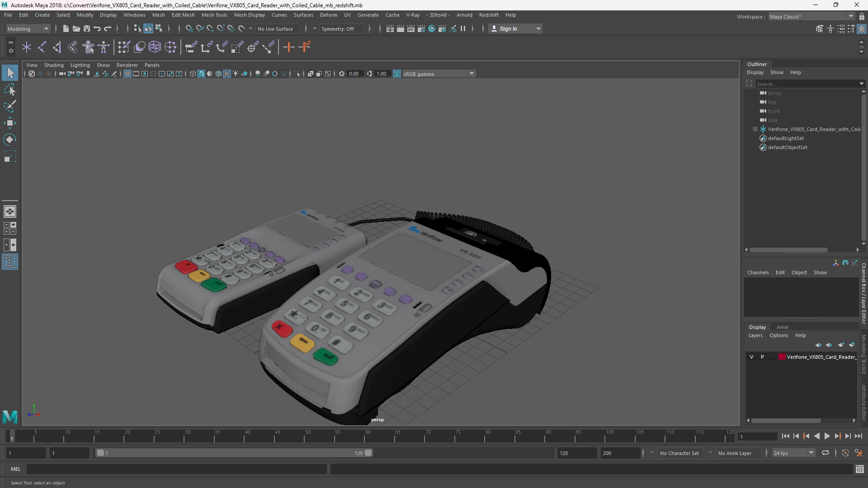Toggle textured display in the viewport

coord(227,74)
